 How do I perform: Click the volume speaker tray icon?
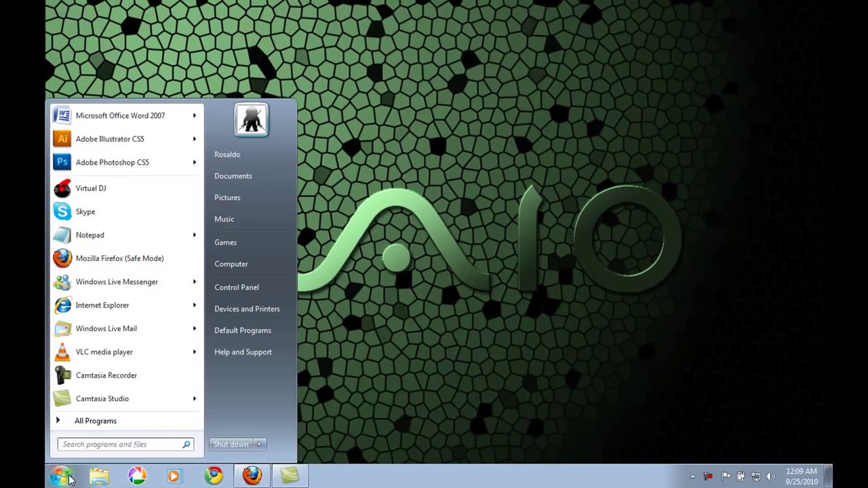tap(770, 476)
